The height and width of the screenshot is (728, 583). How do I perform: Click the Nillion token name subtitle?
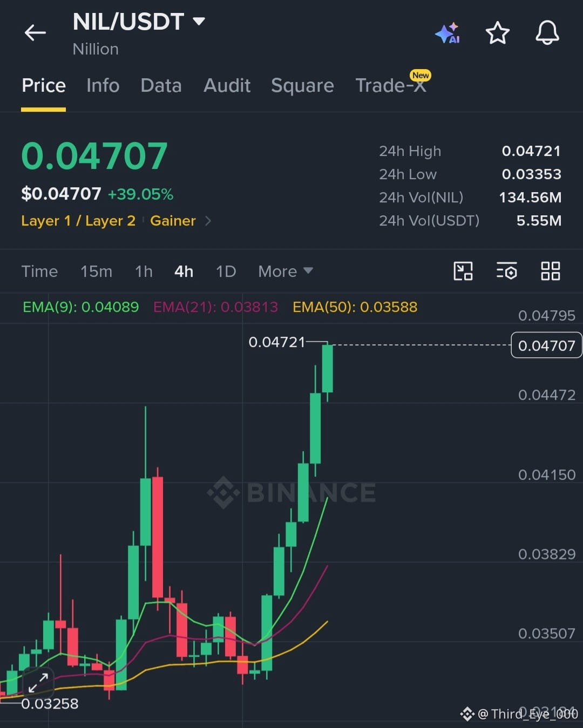pos(96,49)
